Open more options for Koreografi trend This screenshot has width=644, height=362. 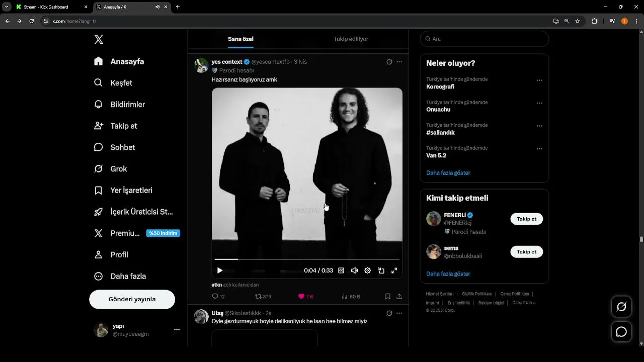[539, 80]
